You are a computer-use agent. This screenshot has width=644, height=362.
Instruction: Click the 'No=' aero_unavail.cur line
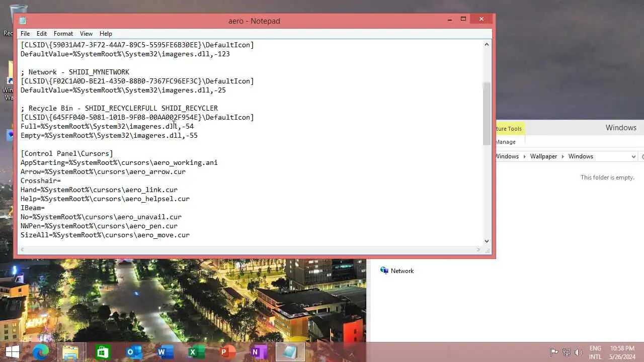101,217
